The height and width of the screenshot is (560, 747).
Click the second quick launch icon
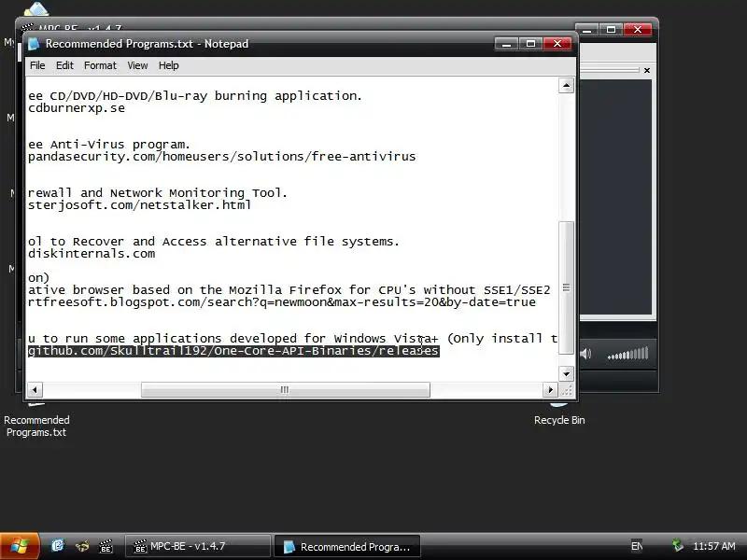click(x=82, y=546)
